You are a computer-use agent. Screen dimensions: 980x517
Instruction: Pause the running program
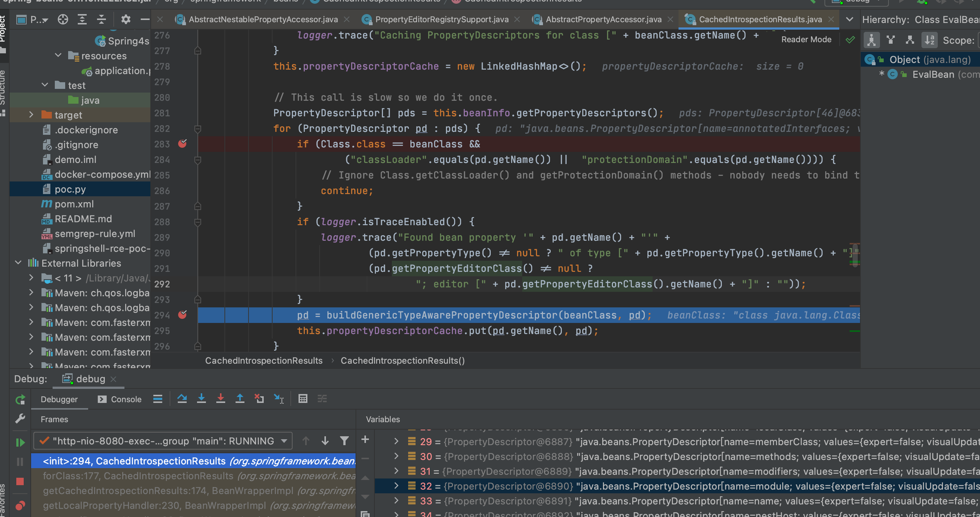pyautogui.click(x=20, y=462)
